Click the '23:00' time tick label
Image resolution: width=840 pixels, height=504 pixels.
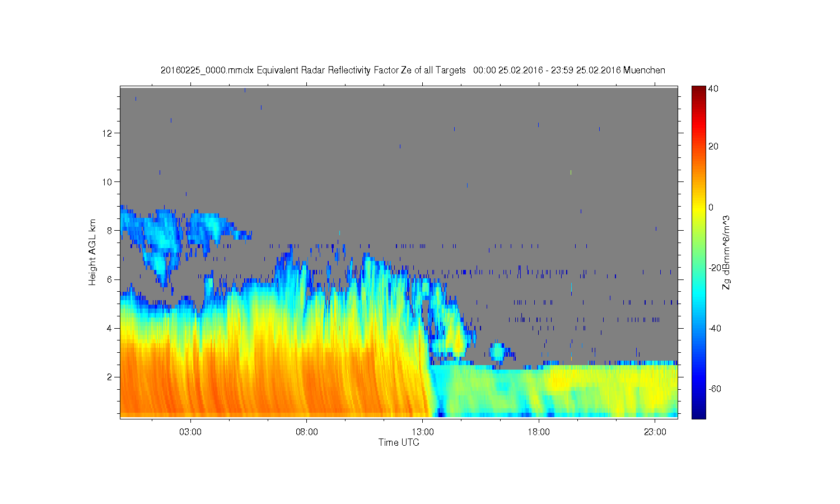pyautogui.click(x=655, y=432)
